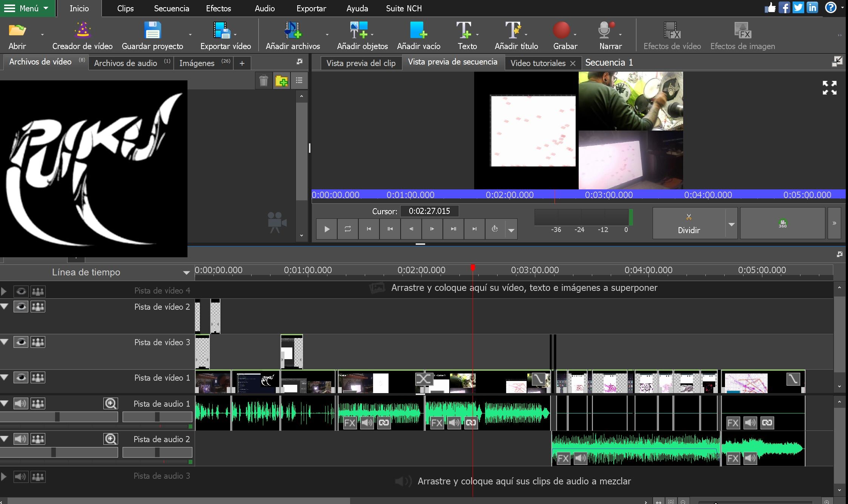Add a new bin tab with plus
The image size is (848, 504).
(242, 63)
